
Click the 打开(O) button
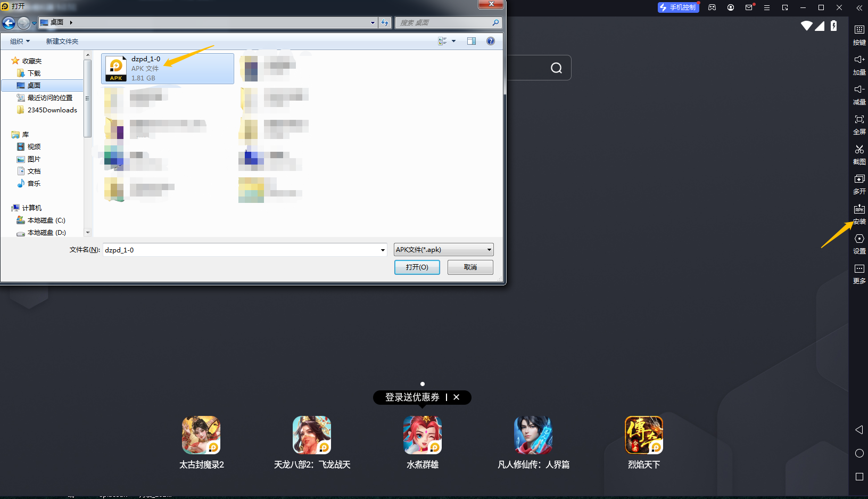point(417,267)
